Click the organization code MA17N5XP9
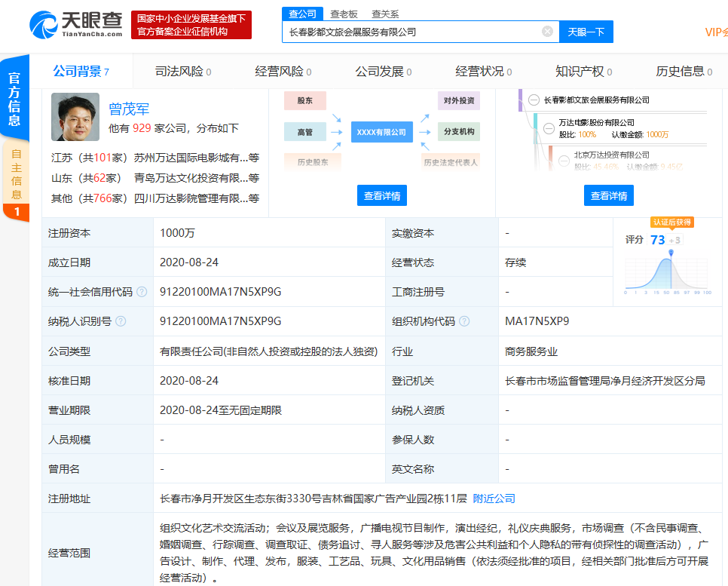 537,321
